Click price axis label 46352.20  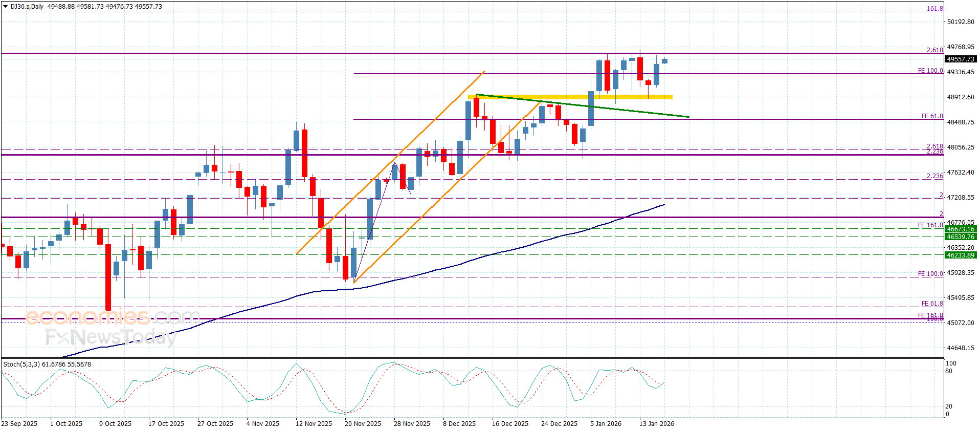click(961, 248)
